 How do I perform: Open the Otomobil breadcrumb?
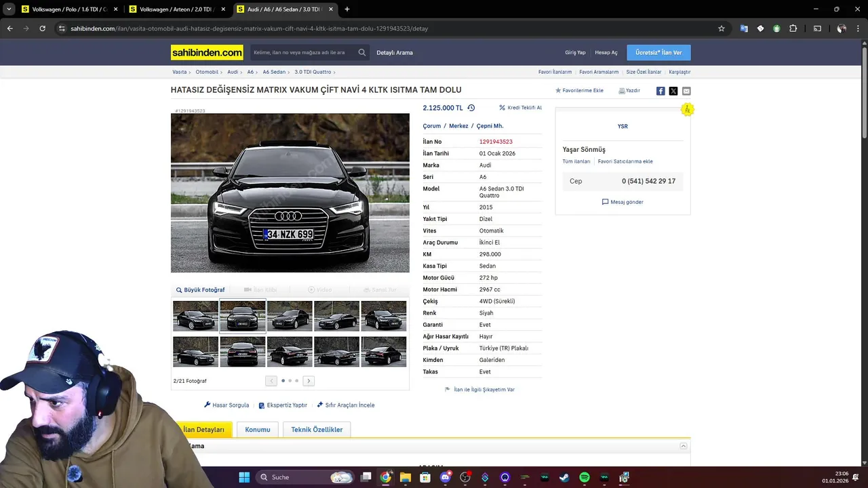207,72
